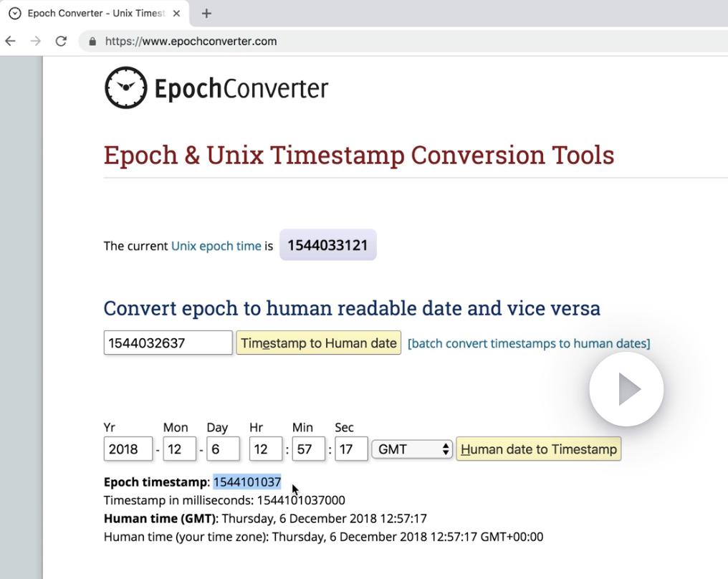Click the Mon month input field
The height and width of the screenshot is (579, 728).
coord(179,449)
